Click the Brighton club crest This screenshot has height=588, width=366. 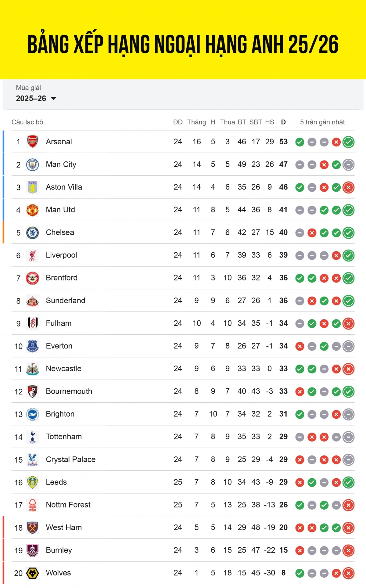tap(32, 414)
